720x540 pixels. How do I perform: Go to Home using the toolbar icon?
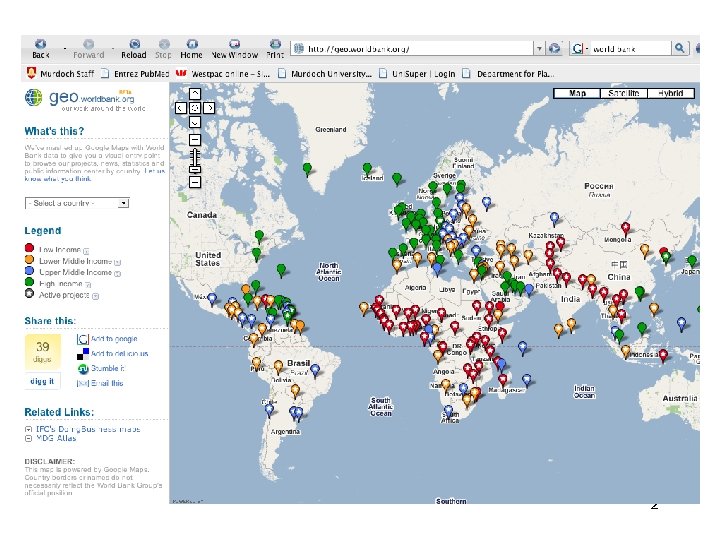point(191,46)
